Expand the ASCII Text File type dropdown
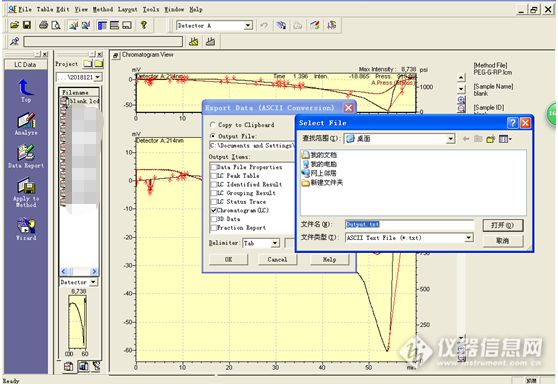 [469, 237]
